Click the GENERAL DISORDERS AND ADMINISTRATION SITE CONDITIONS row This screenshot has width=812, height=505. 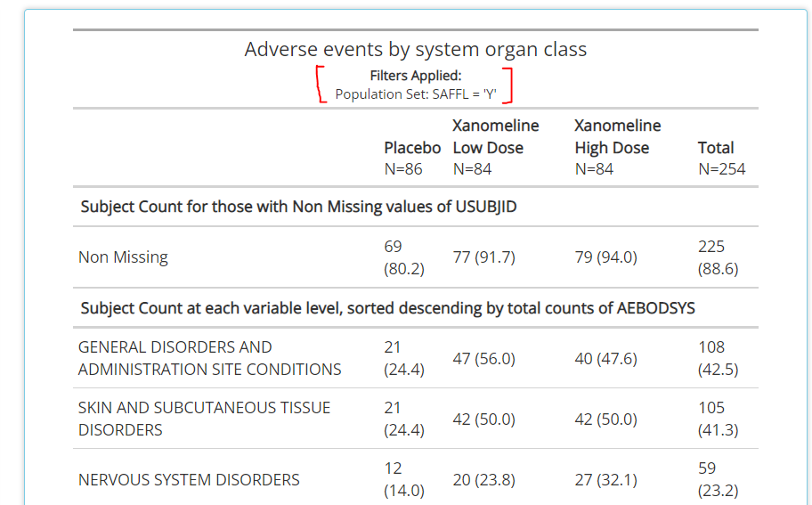(415, 358)
